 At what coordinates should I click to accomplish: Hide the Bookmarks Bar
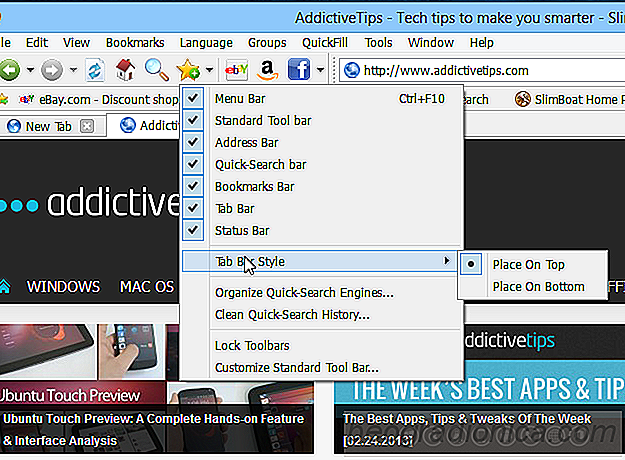coord(193,186)
